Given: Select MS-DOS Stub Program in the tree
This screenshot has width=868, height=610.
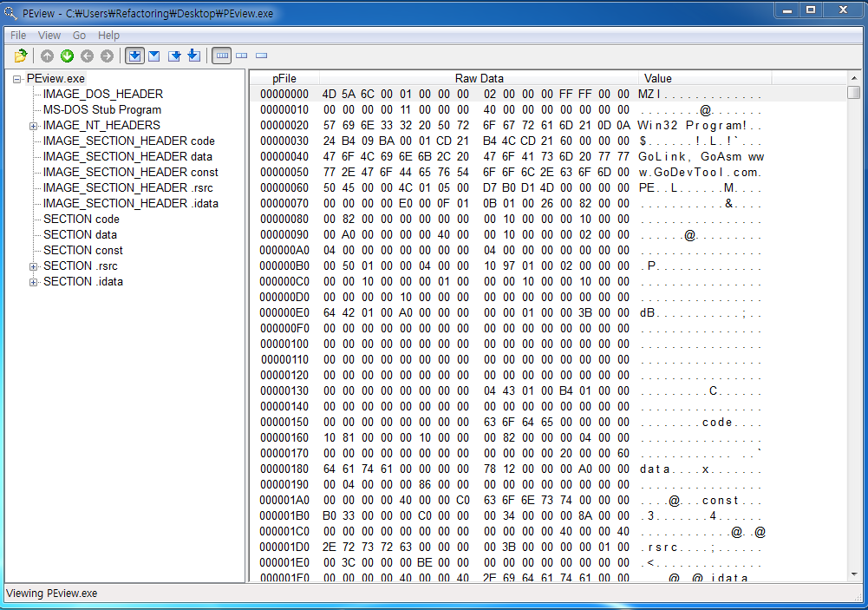Looking at the screenshot, I should (102, 109).
